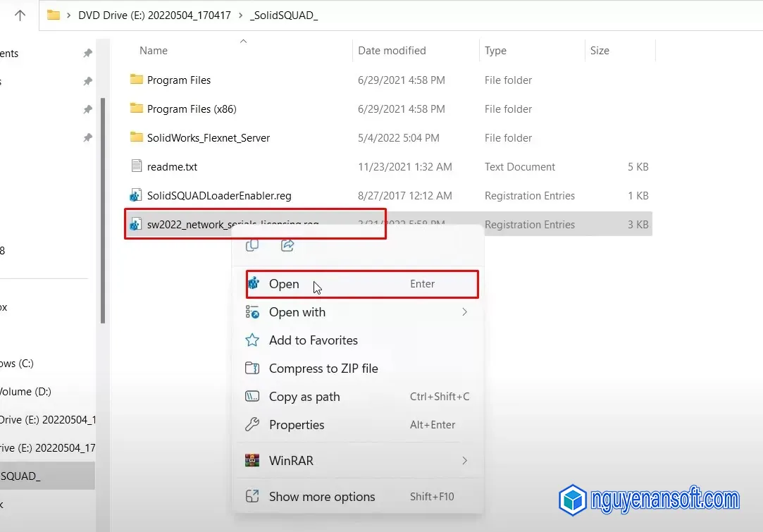Viewport: 763px width, 532px height.
Task: Choose Show more options
Action: [x=321, y=496]
